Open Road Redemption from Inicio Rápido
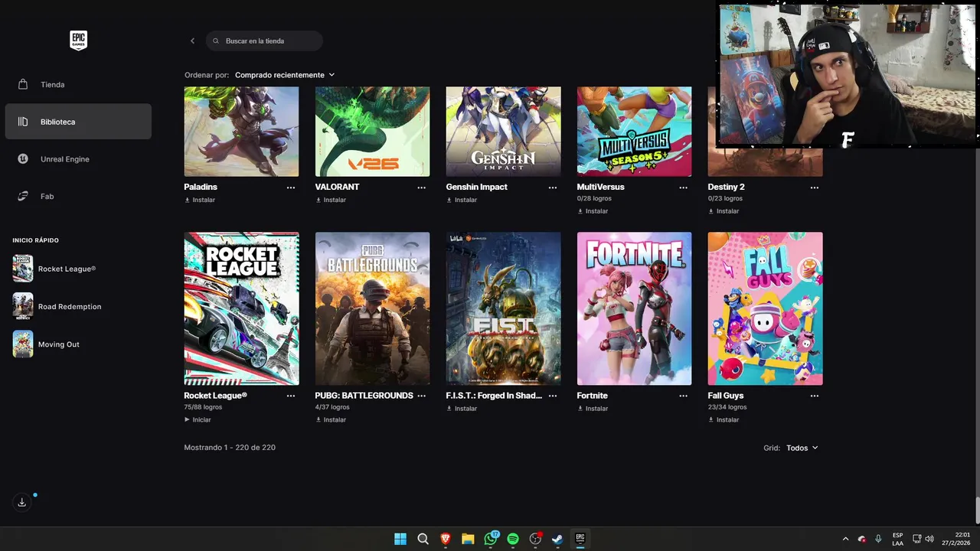Screen dimensions: 980x551 [x=58, y=306]
